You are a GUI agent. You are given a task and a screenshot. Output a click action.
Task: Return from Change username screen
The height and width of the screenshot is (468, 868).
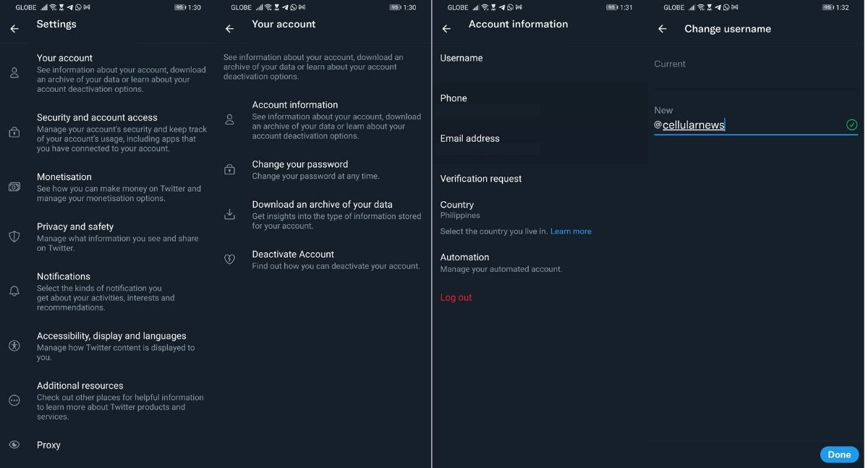pyautogui.click(x=662, y=29)
